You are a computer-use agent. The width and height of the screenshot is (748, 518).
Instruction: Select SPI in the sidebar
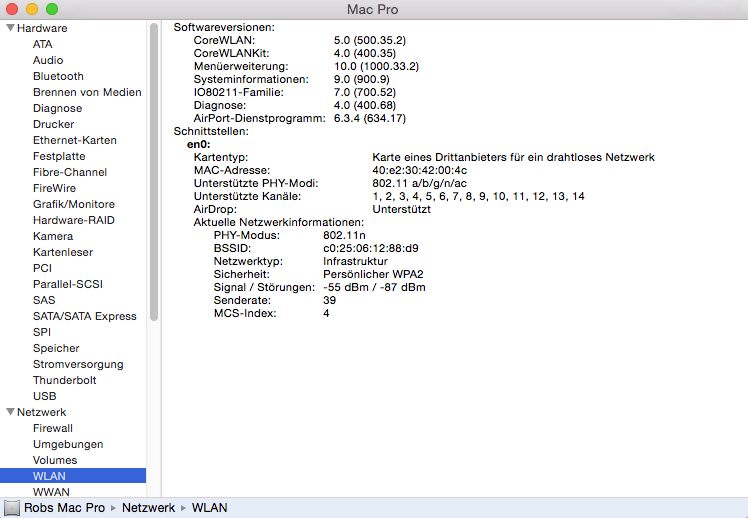tap(42, 332)
